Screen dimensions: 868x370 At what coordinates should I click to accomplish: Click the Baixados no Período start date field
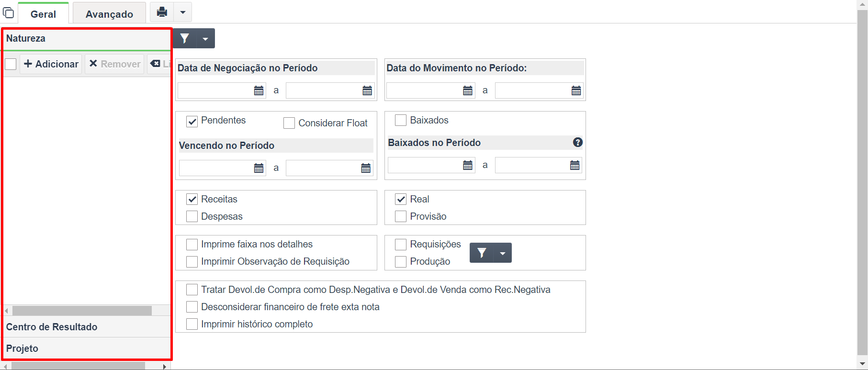(x=426, y=165)
